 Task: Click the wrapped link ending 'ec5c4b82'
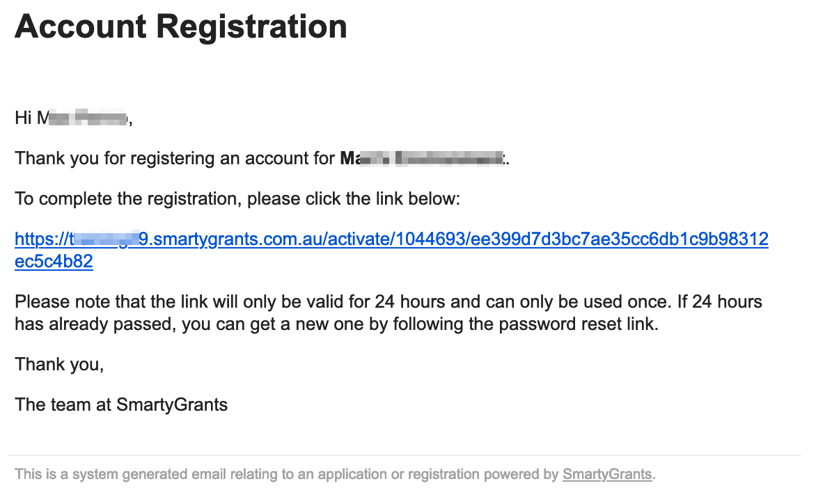[x=54, y=262]
